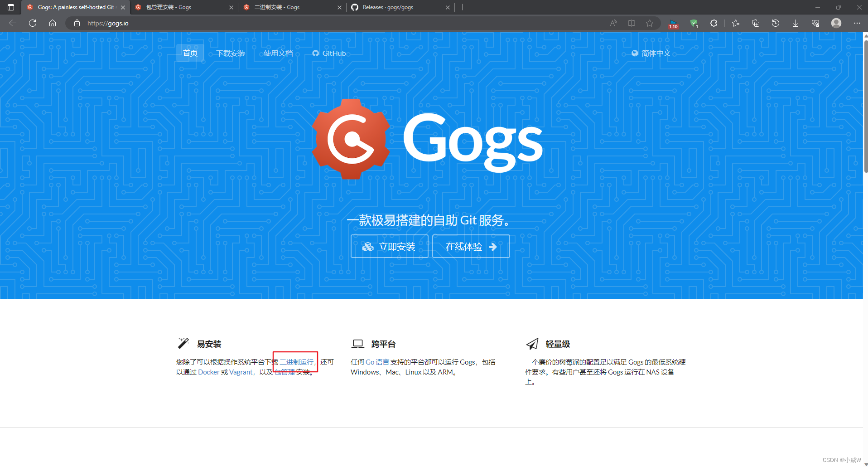Image resolution: width=868 pixels, height=467 pixels.
Task: Switch to the 包管理安装 - Gogs tab
Action: [183, 7]
